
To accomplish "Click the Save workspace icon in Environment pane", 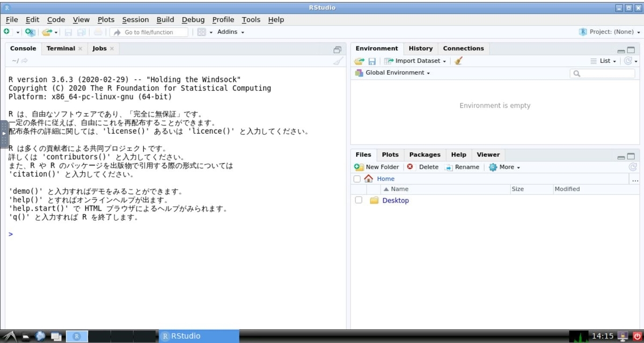I will pyautogui.click(x=372, y=61).
